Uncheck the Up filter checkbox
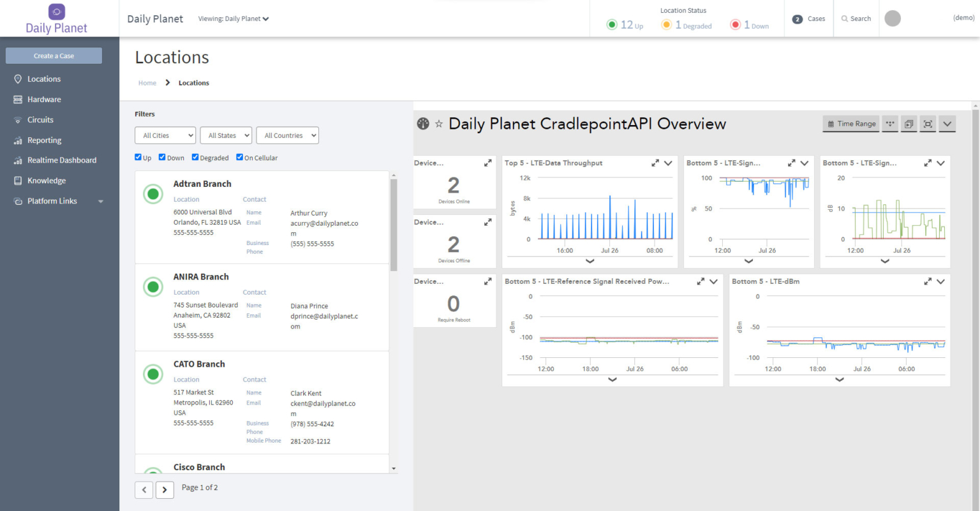Image resolution: width=980 pixels, height=511 pixels. [x=138, y=158]
